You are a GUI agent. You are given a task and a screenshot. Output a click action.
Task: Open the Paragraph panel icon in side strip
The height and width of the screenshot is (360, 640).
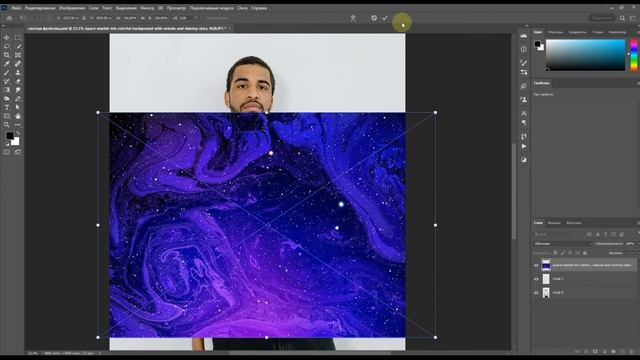(524, 122)
